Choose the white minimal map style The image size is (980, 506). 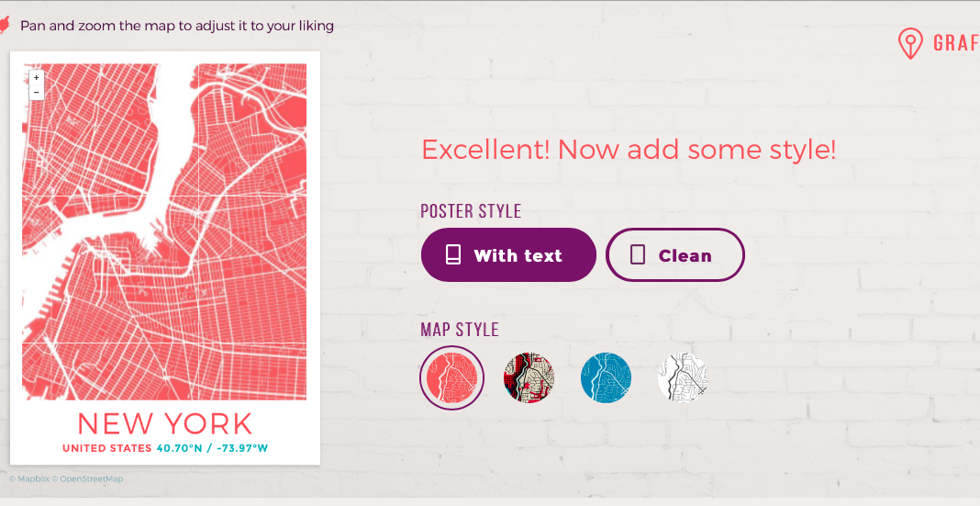coord(683,377)
